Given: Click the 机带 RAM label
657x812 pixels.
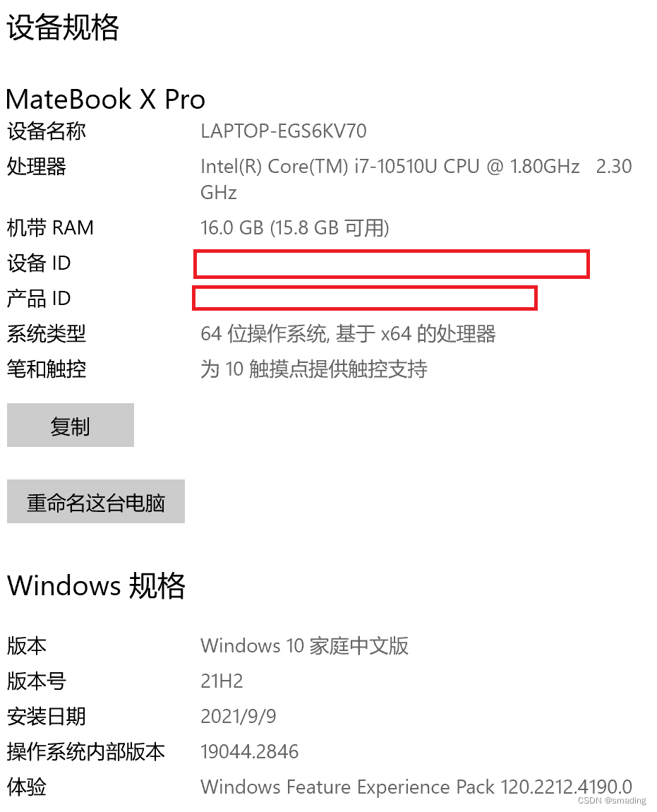Looking at the screenshot, I should click(50, 228).
